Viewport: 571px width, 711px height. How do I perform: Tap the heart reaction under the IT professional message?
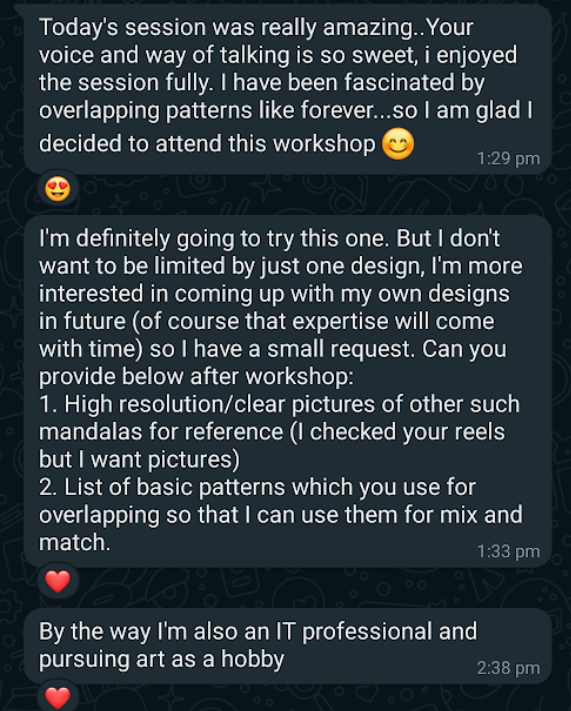58,697
